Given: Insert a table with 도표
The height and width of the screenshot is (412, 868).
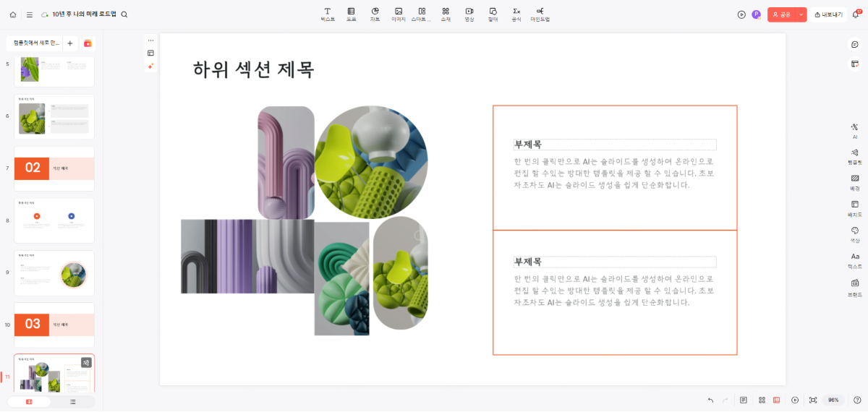Looking at the screenshot, I should (351, 14).
